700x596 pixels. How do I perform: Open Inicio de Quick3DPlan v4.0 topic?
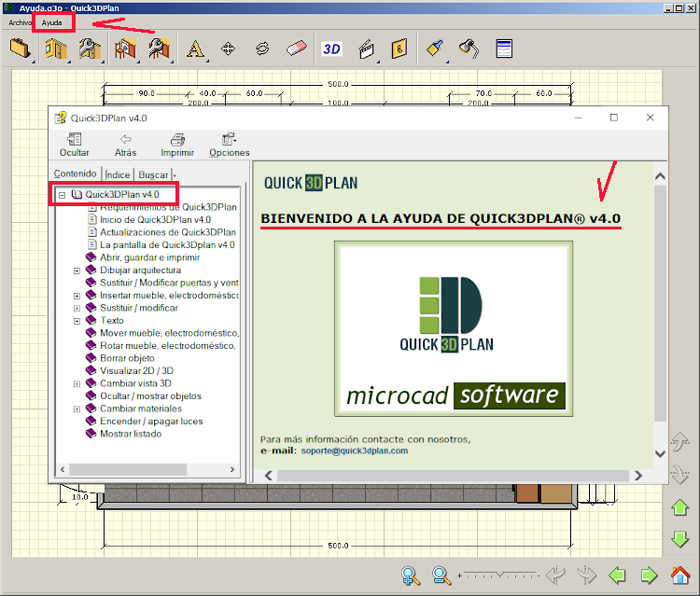click(155, 219)
